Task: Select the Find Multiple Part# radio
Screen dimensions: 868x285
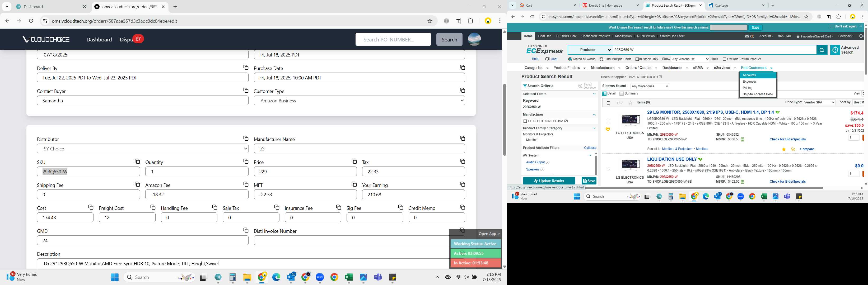Action: pos(601,59)
